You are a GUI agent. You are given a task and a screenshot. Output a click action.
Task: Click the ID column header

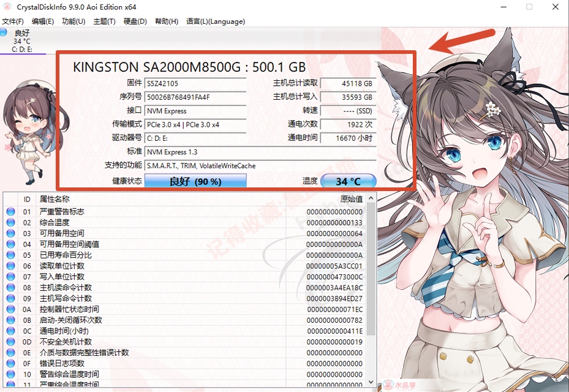coord(27,199)
